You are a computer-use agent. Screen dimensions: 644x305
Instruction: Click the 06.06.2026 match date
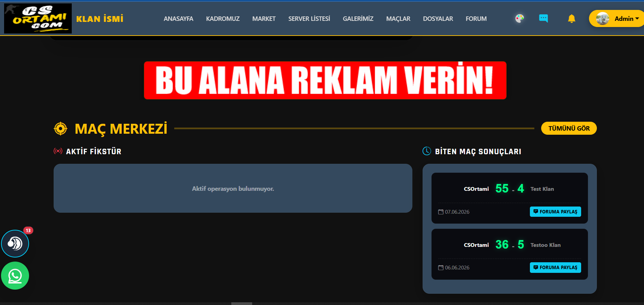pos(457,268)
